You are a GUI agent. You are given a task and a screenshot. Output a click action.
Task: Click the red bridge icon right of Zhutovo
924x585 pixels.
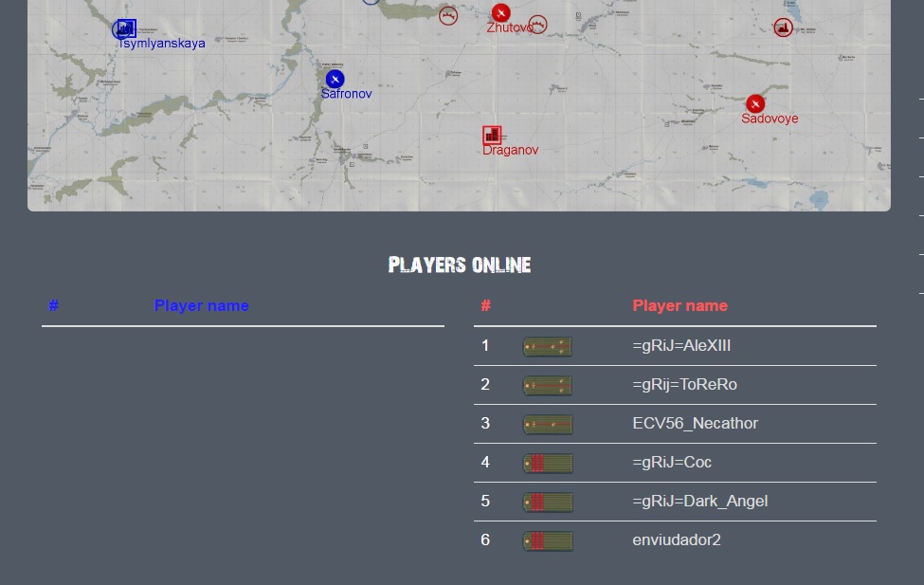pyautogui.click(x=537, y=25)
